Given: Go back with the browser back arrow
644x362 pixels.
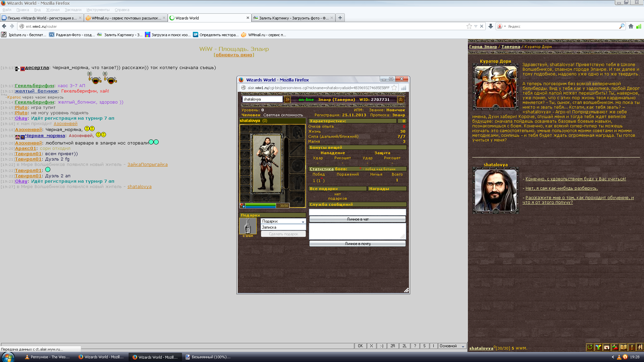Looking at the screenshot, I should (x=4, y=26).
